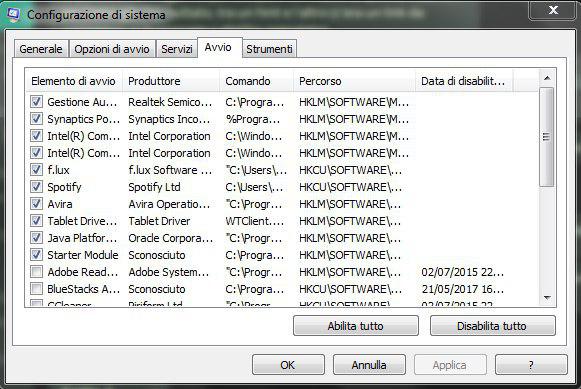Image resolution: width=581 pixels, height=389 pixels.
Task: Click the scroll down arrow of the list
Action: tap(547, 298)
